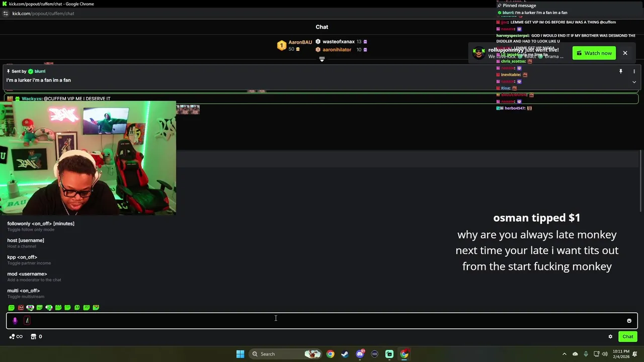Send message with the green Chat button
Screen dimensions: 644x362
click(x=628, y=337)
